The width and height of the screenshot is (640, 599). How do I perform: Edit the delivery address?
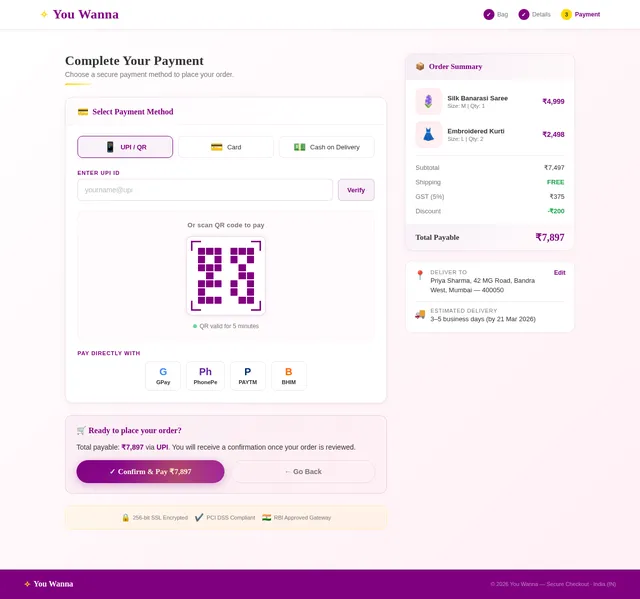(x=559, y=272)
